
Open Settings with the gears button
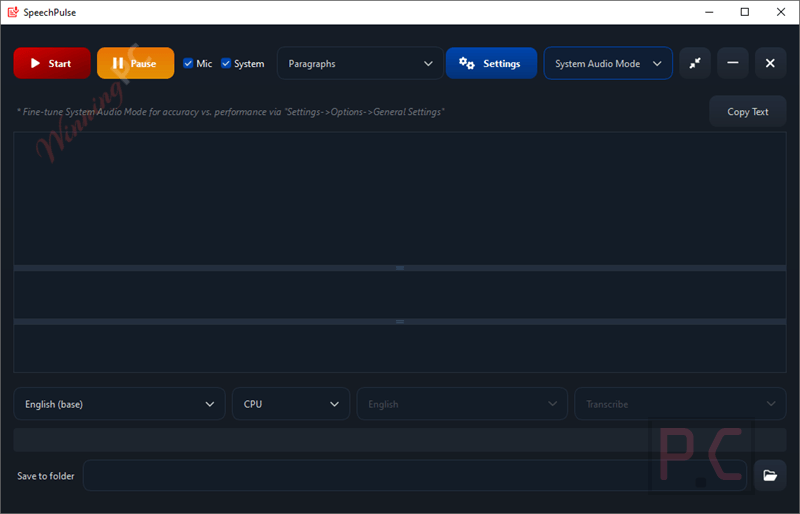tap(491, 63)
